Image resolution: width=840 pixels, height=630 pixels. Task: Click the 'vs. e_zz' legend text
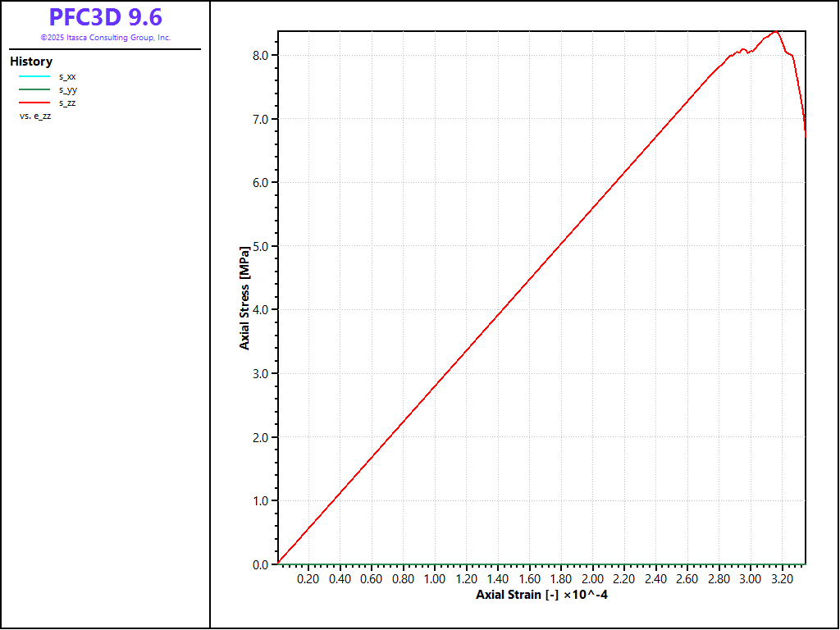[x=35, y=116]
